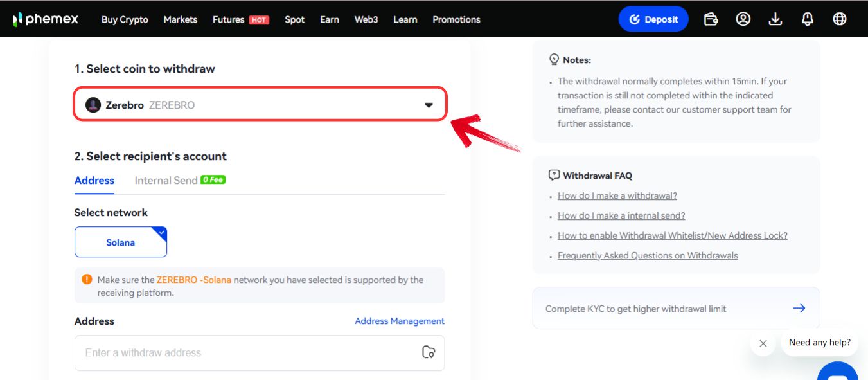Open the user account profile icon
This screenshot has height=380, width=868.
(x=743, y=19)
